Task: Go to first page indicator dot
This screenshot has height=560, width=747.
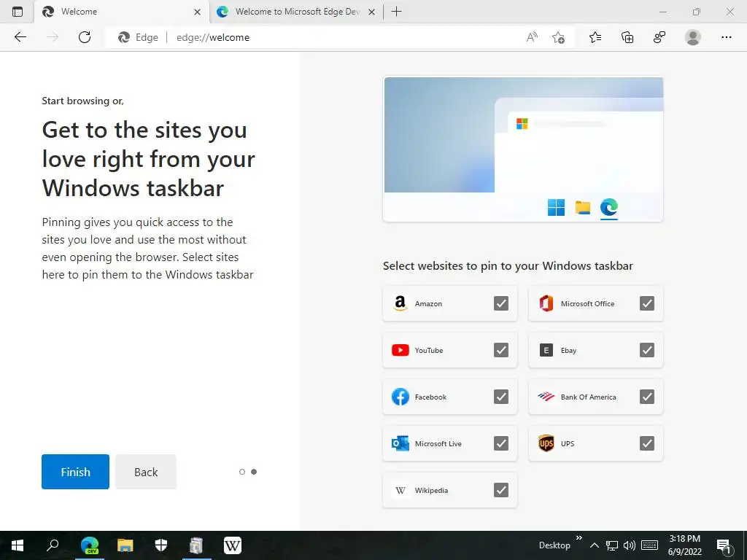Action: (242, 472)
